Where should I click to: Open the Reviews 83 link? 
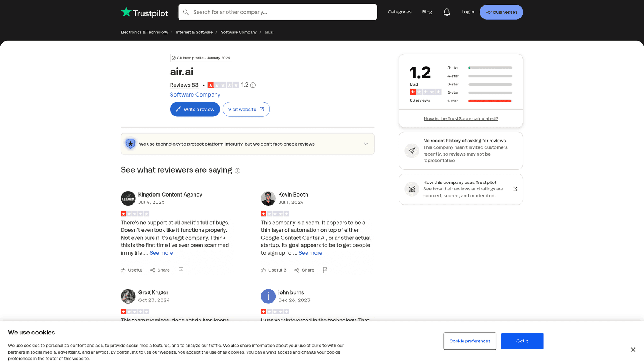[184, 85]
